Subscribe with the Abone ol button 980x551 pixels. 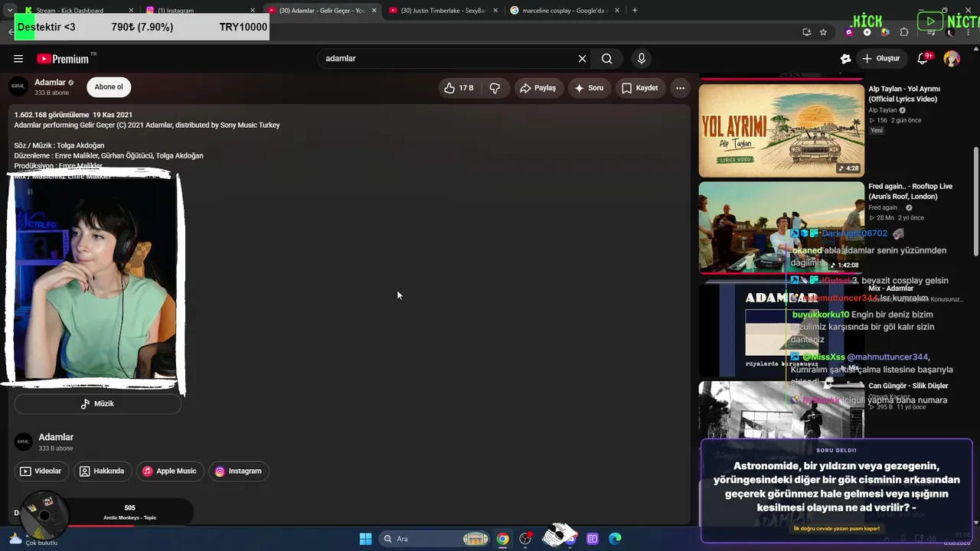(109, 87)
